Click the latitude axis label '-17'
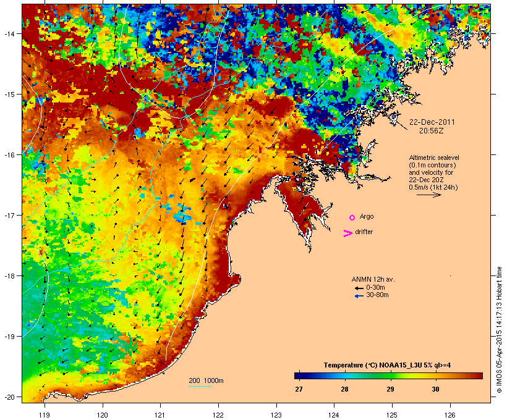Screen dimensions: 507x420 [x=9, y=215]
